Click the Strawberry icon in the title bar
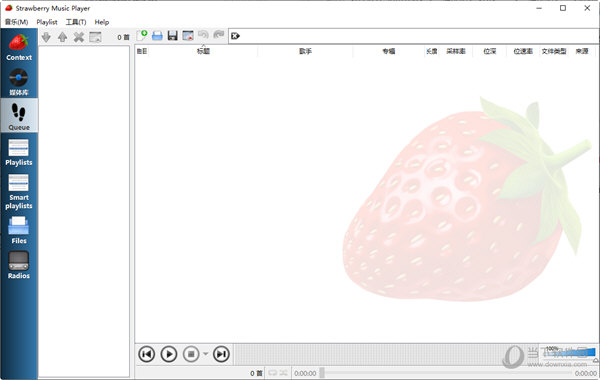The width and height of the screenshot is (600, 380). pos(9,8)
